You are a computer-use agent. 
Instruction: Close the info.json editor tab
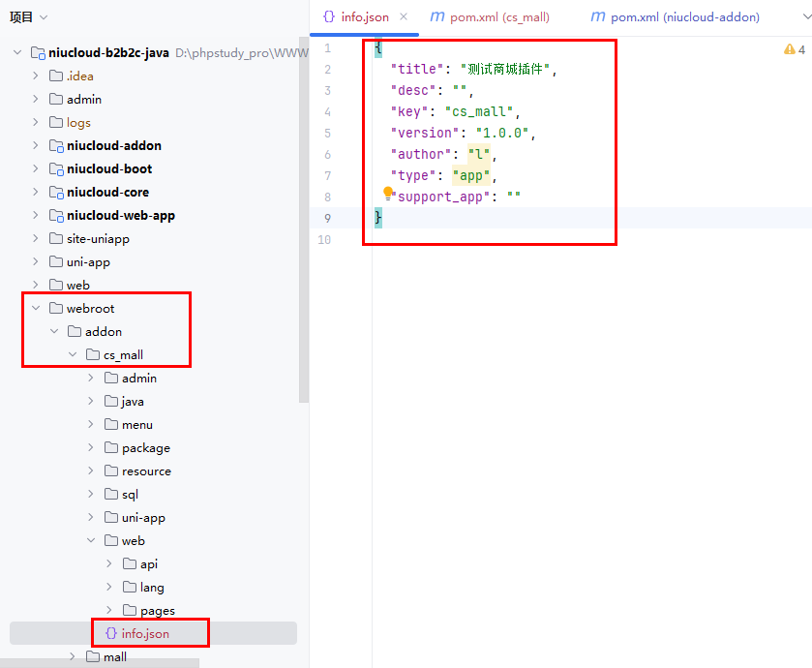[404, 16]
